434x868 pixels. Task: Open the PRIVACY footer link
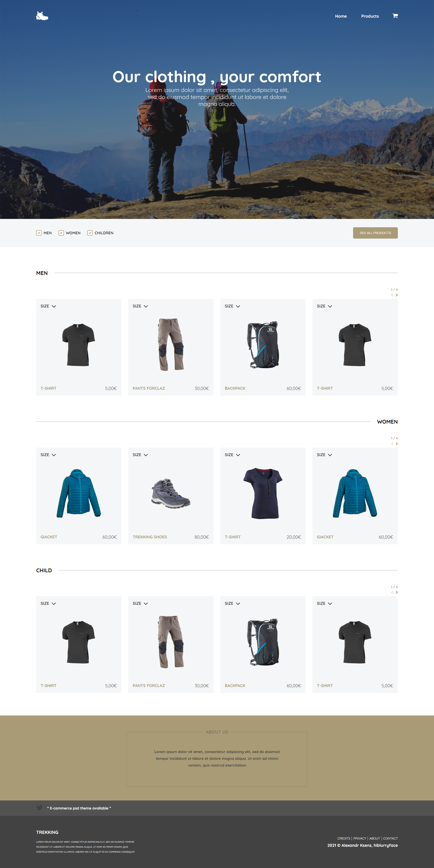point(359,838)
